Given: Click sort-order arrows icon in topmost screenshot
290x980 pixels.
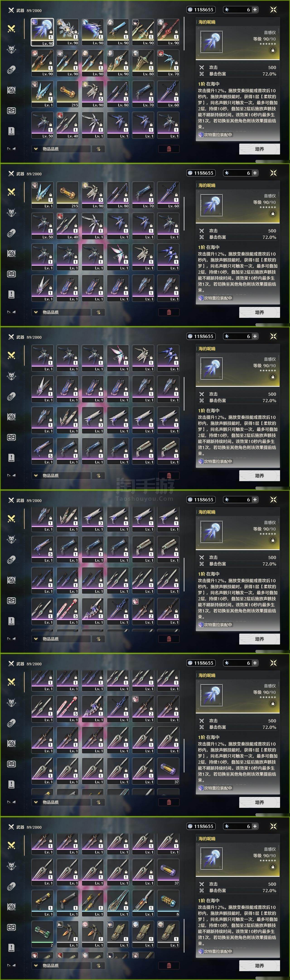Looking at the screenshot, I should point(98,149).
